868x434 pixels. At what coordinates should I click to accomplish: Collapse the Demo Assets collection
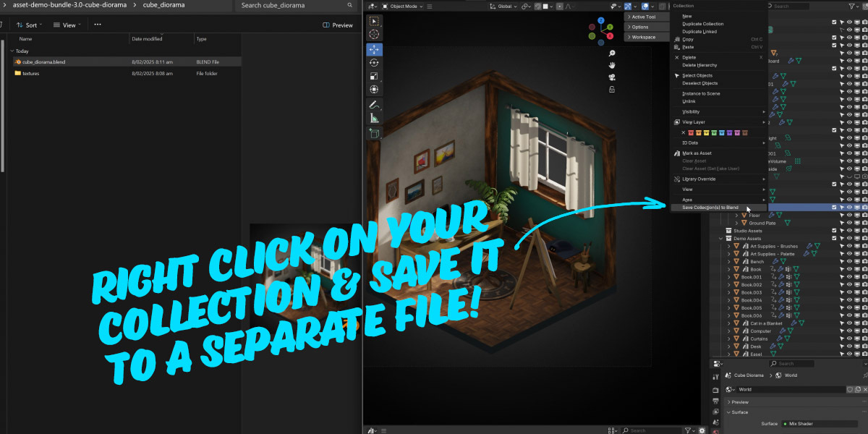tap(721, 239)
